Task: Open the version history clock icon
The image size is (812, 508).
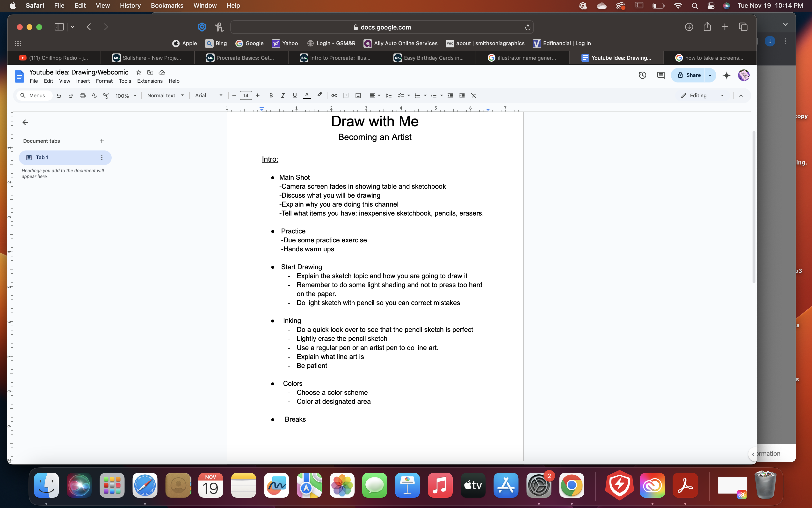Action: (x=642, y=75)
